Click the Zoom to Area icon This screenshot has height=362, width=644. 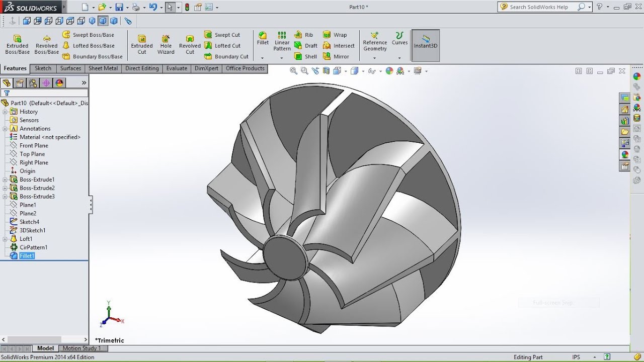(x=304, y=71)
